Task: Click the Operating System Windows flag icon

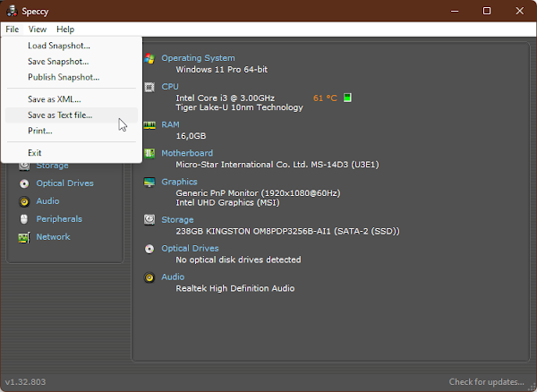Action: tap(149, 58)
